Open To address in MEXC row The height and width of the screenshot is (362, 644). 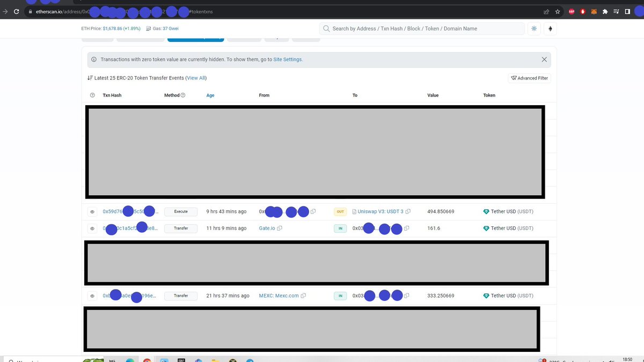(x=377, y=295)
